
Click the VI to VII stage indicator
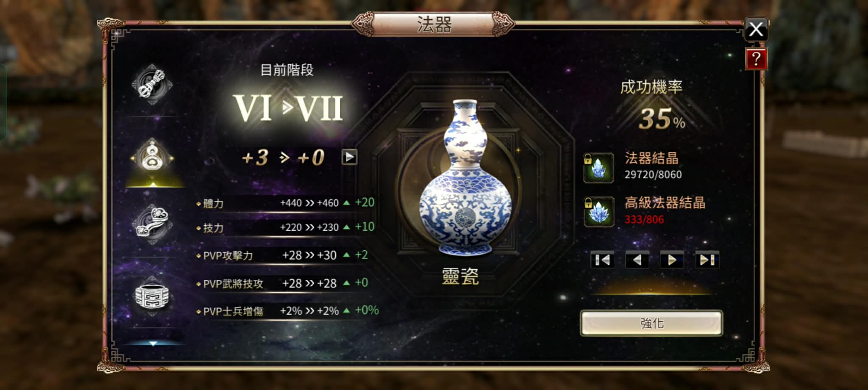click(x=288, y=108)
